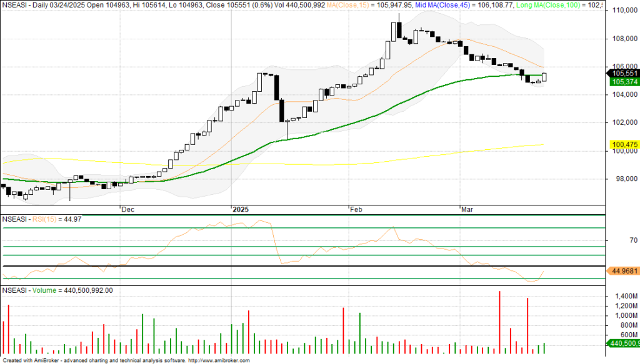The width and height of the screenshot is (640, 364).
Task: Click the green 105,374 price tag
Action: (x=623, y=81)
